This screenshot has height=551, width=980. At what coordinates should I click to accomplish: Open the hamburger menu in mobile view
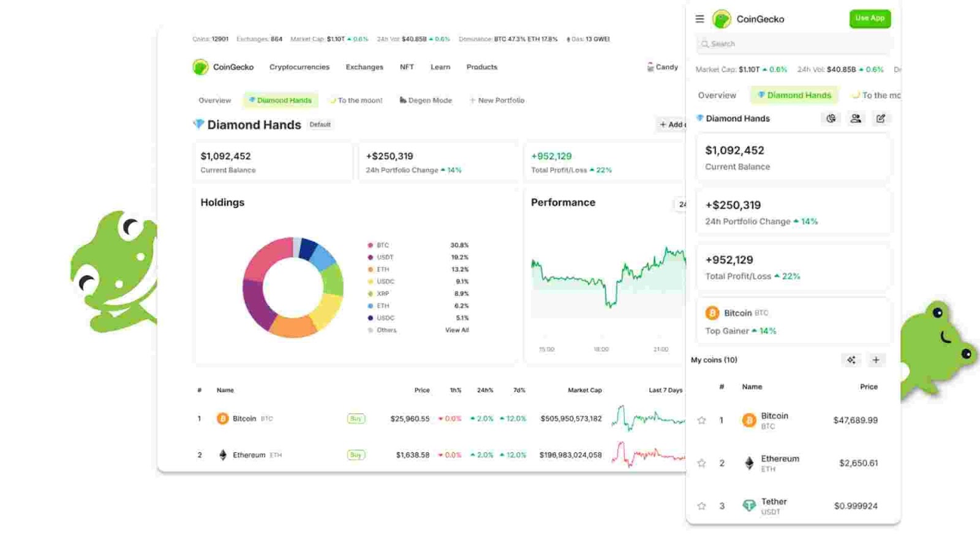pyautogui.click(x=699, y=19)
